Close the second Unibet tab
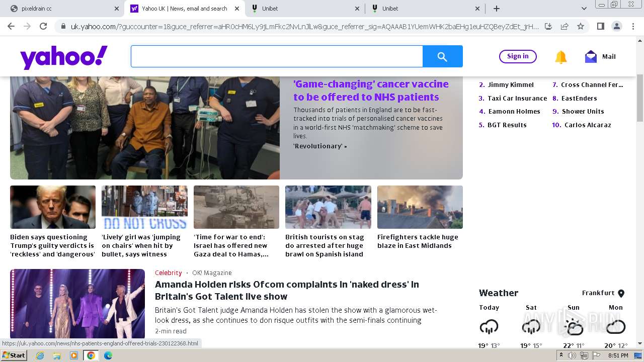This screenshot has width=644, height=362. (x=477, y=9)
